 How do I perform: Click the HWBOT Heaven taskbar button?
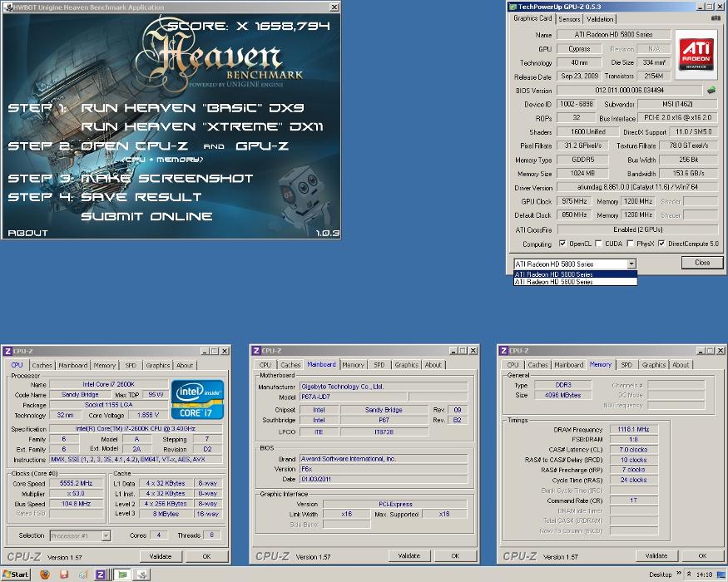coord(142,575)
